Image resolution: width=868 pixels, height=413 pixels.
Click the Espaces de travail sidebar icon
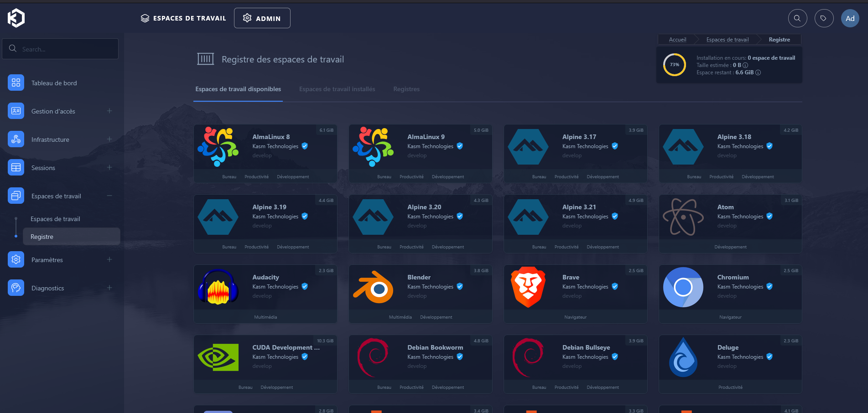point(16,196)
